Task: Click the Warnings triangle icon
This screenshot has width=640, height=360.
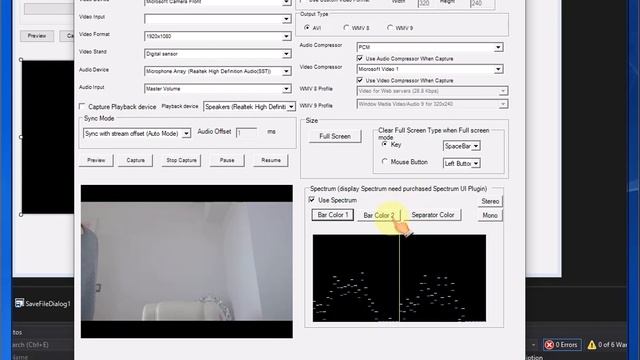Action: tap(592, 345)
